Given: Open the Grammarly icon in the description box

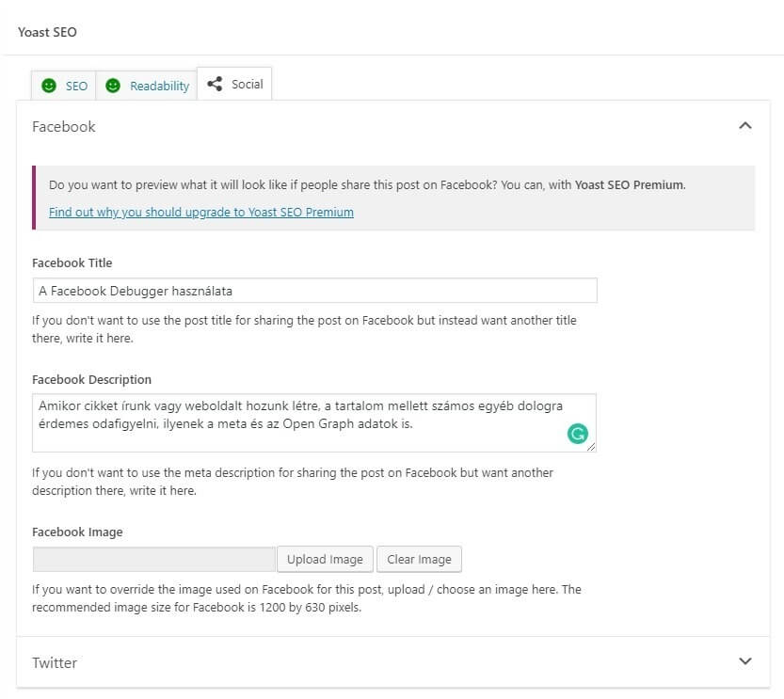Looking at the screenshot, I should click(577, 434).
